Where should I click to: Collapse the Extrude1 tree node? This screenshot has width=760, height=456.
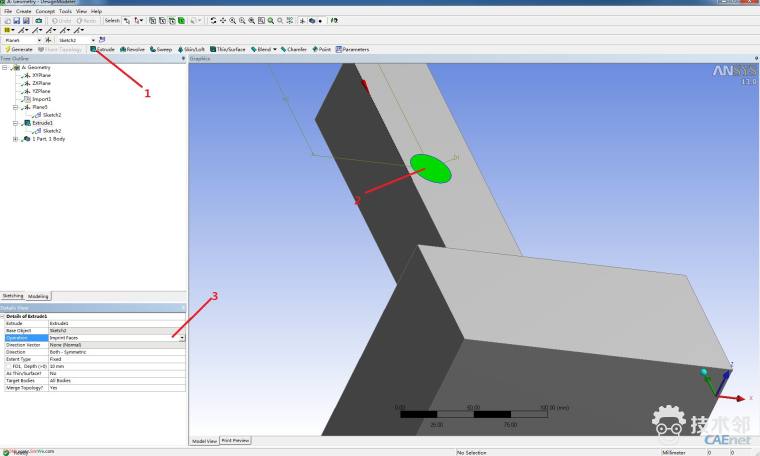coord(15,123)
